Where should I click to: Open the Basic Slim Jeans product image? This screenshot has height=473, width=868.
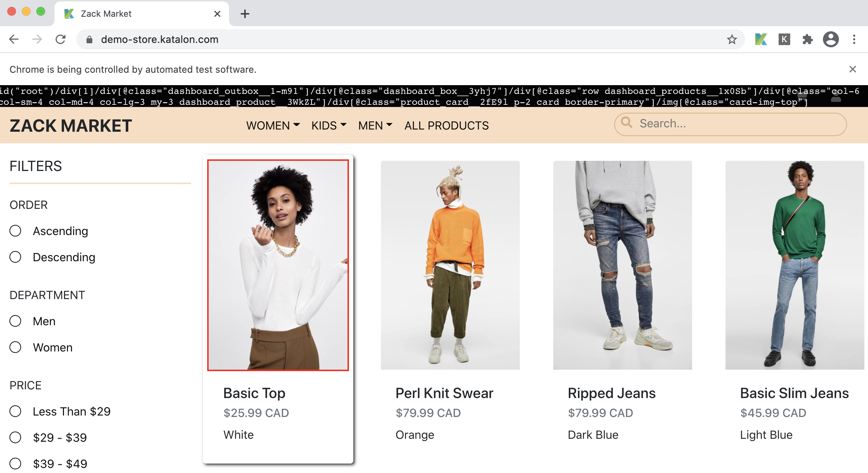795,265
